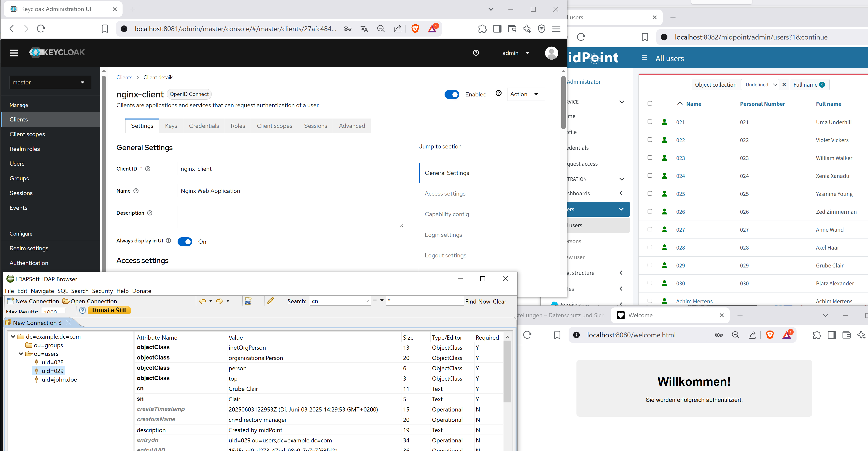This screenshot has width=868, height=451.
Task: Open the Navigate menu in LDAP Browser
Action: (x=42, y=291)
